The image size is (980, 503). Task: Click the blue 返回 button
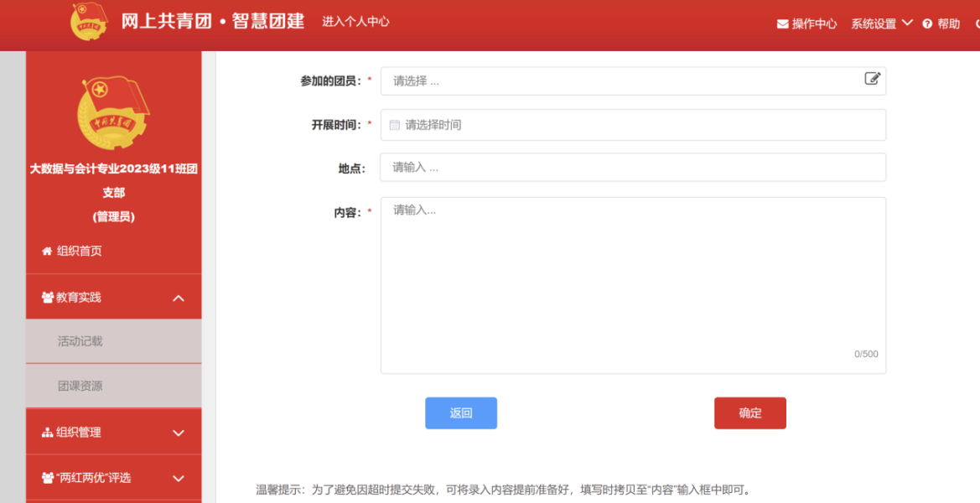461,413
